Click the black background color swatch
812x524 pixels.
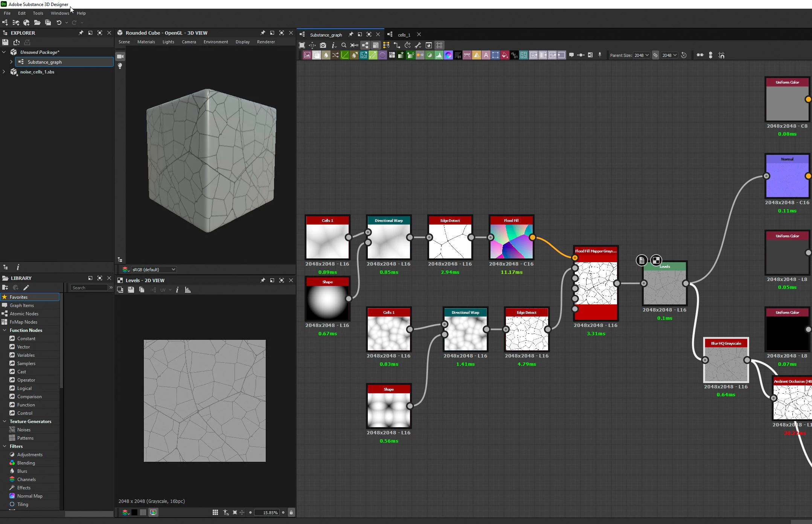[134, 512]
